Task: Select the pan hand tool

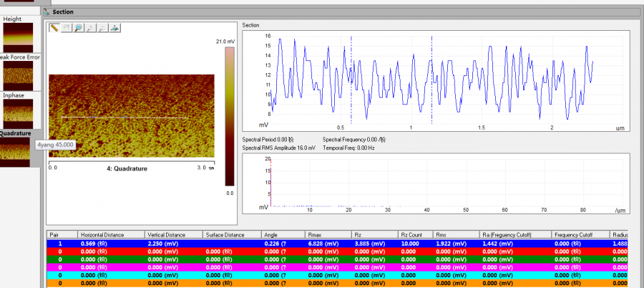Action: pyautogui.click(x=66, y=28)
